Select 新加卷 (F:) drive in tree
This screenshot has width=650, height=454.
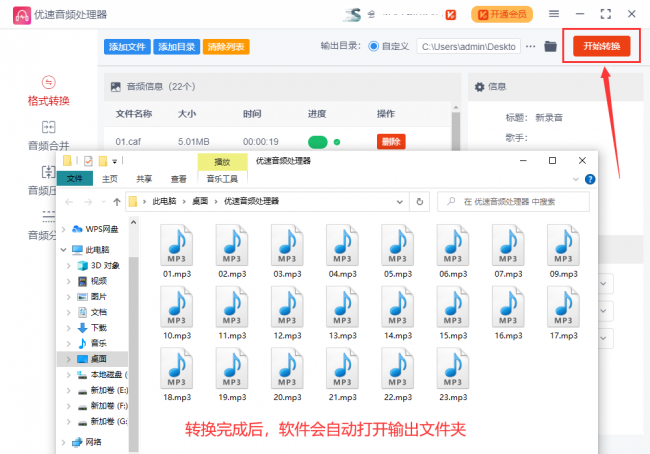pyautogui.click(x=109, y=406)
